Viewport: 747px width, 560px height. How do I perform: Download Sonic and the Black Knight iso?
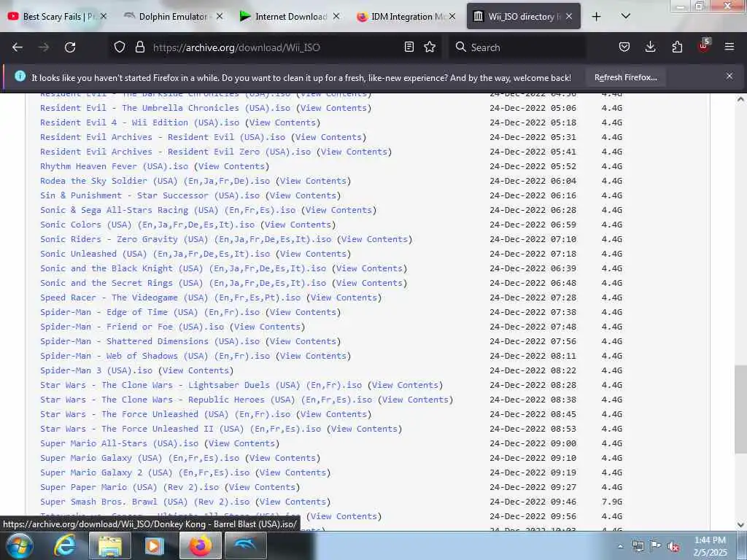tap(183, 268)
